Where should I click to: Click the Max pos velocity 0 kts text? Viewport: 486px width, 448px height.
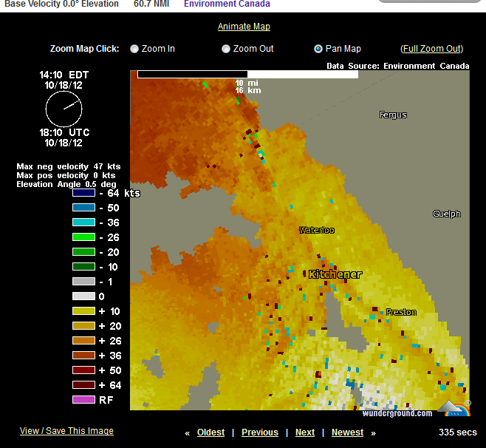[66, 176]
